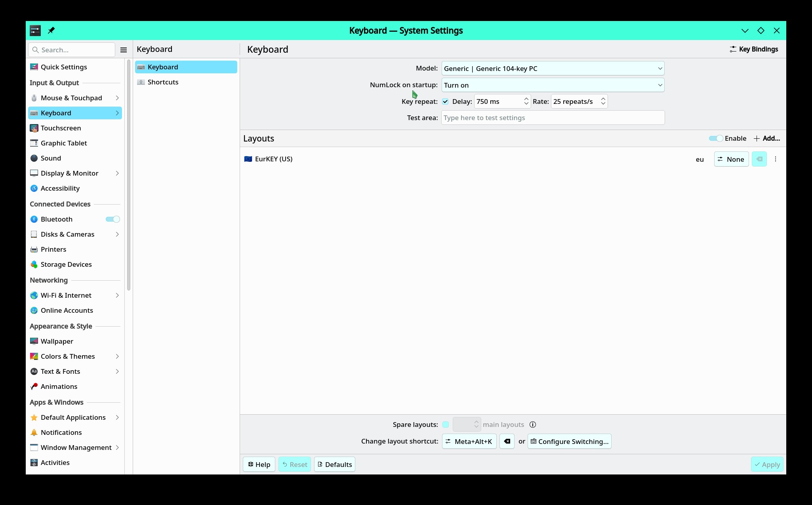Image resolution: width=812 pixels, height=505 pixels.
Task: Click the window menu chevron in title bar
Action: (745, 31)
